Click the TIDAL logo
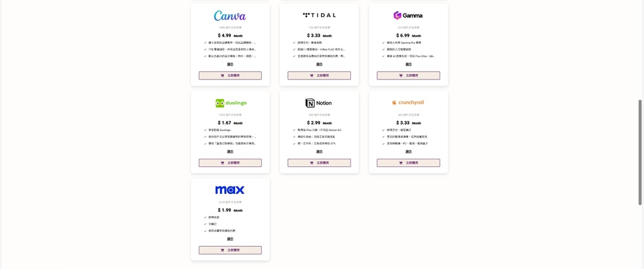The image size is (644, 269). pos(319,15)
